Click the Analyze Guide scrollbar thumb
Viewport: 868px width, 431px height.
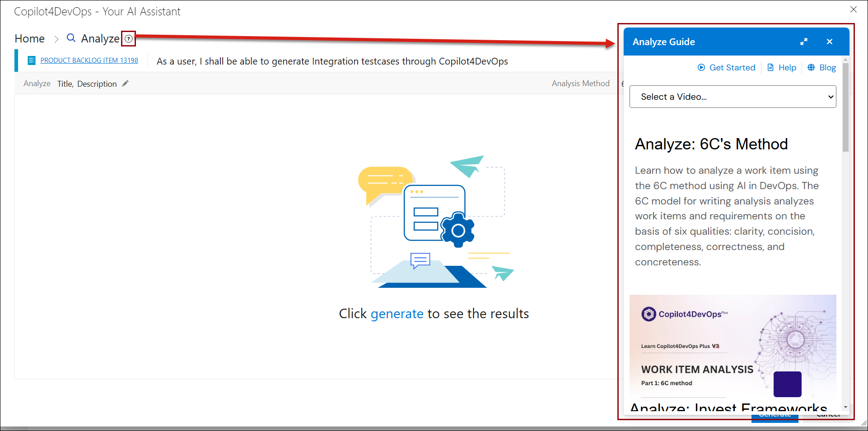(845, 107)
